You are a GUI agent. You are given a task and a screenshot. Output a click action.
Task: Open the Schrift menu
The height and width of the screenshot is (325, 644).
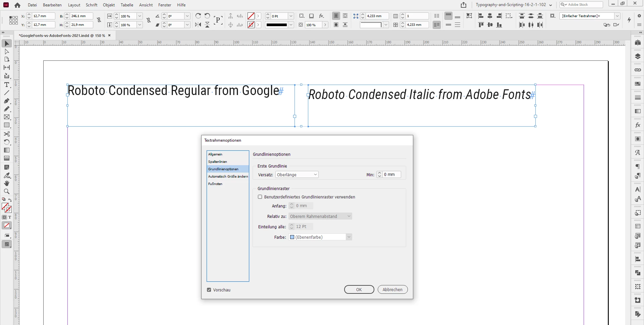(x=92, y=5)
